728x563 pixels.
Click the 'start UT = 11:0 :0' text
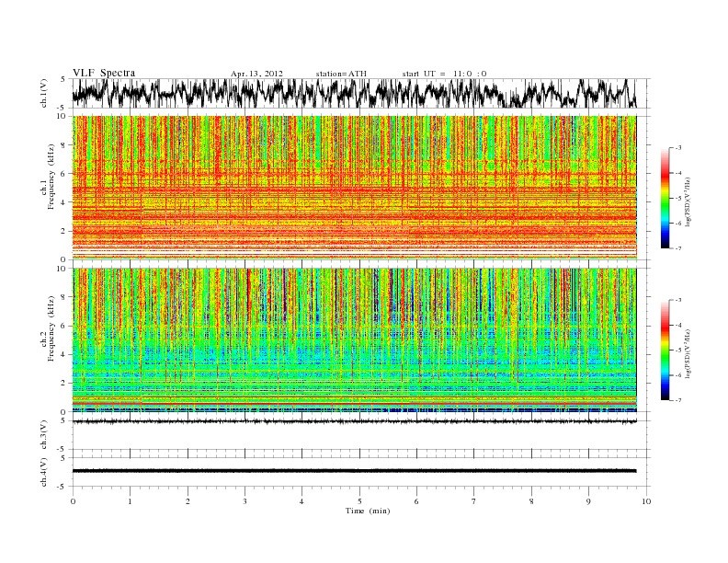[x=444, y=74]
